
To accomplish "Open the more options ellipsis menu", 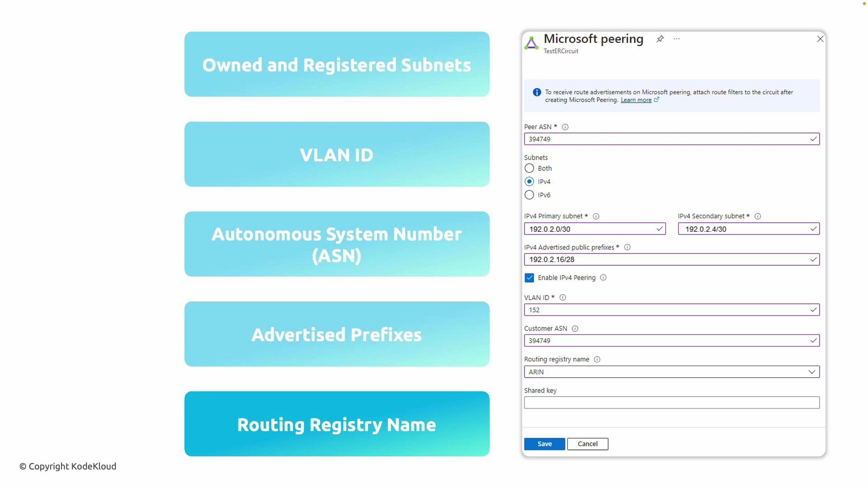I will pos(676,39).
